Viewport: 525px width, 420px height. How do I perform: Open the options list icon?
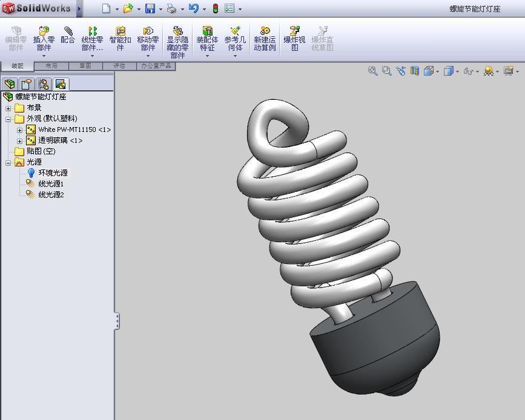click(x=229, y=8)
